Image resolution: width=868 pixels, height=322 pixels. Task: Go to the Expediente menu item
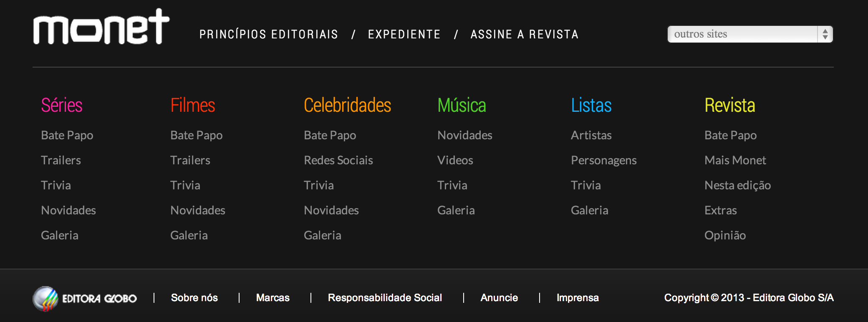pos(404,34)
